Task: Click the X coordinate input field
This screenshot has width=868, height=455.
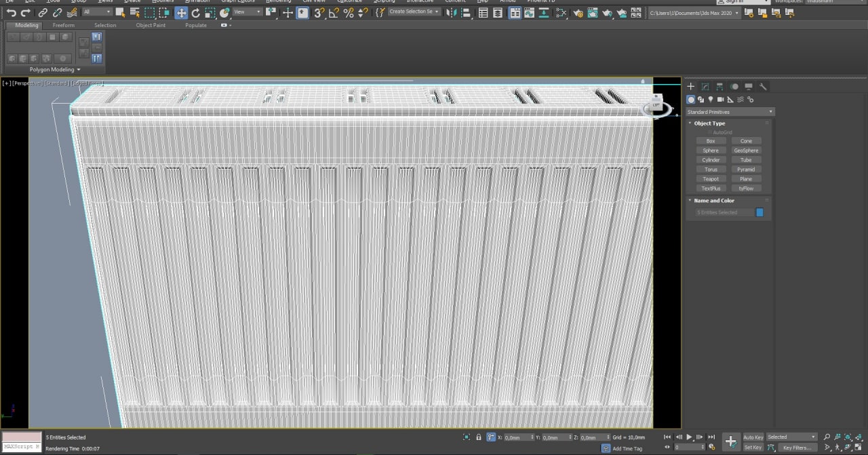Action: (x=516, y=437)
